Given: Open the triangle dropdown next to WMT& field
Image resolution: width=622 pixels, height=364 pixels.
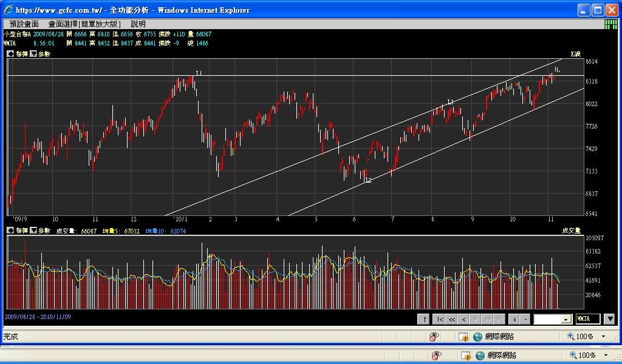Looking at the screenshot, I should point(610,319).
